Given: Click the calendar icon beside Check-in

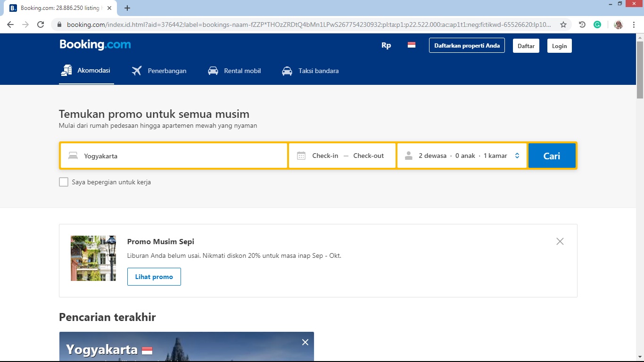Looking at the screenshot, I should point(301,156).
